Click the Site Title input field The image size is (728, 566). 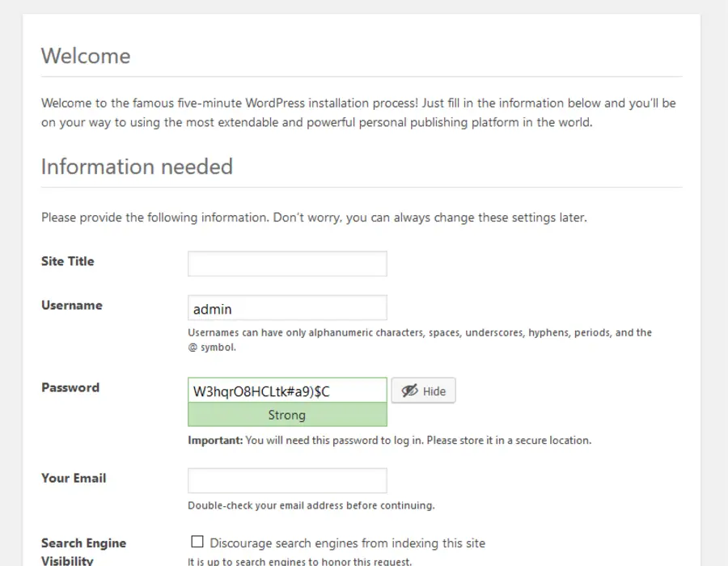287,264
